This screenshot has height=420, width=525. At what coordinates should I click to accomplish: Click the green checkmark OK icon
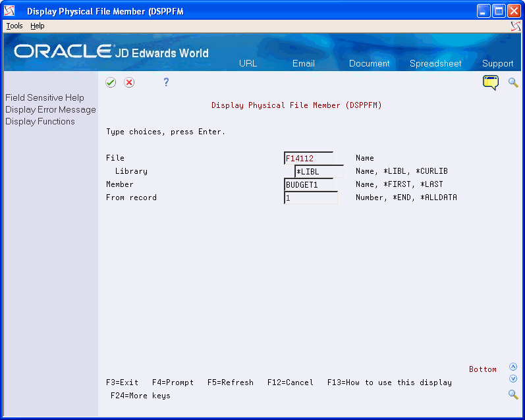coord(111,82)
